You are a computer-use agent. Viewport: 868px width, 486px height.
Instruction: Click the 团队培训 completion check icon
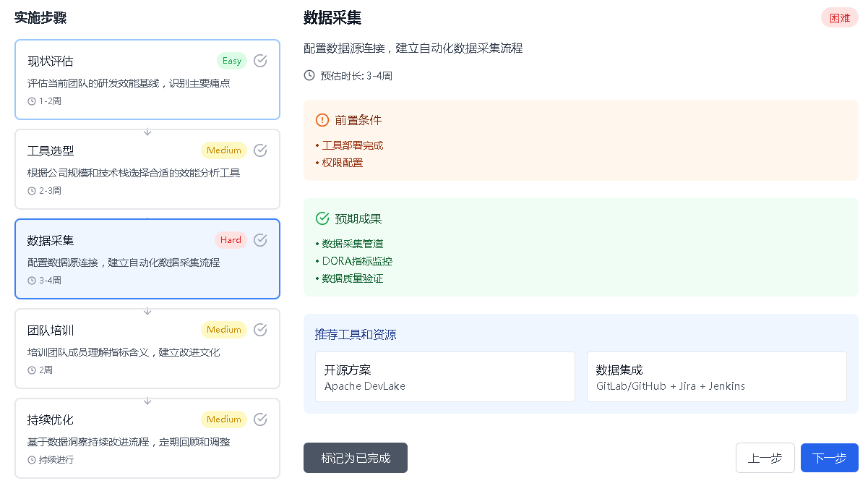click(260, 330)
